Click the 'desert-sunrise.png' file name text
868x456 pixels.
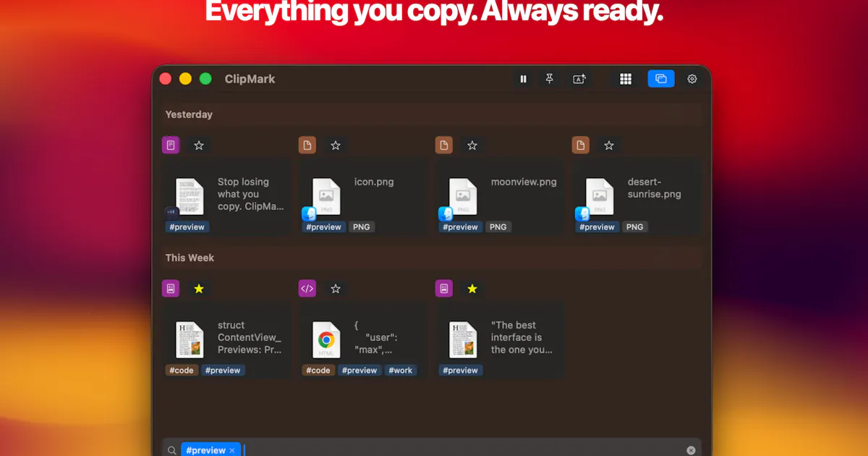click(654, 188)
